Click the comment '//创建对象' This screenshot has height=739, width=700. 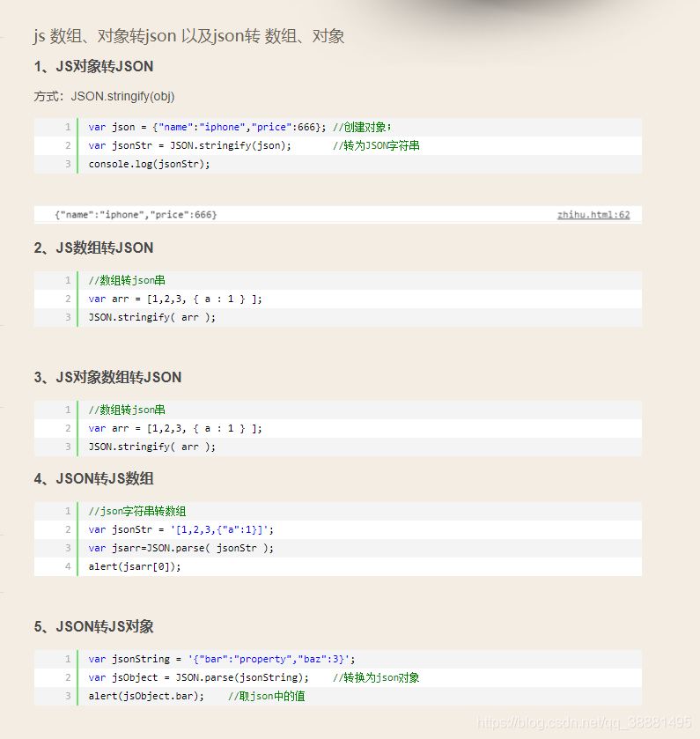[362, 127]
